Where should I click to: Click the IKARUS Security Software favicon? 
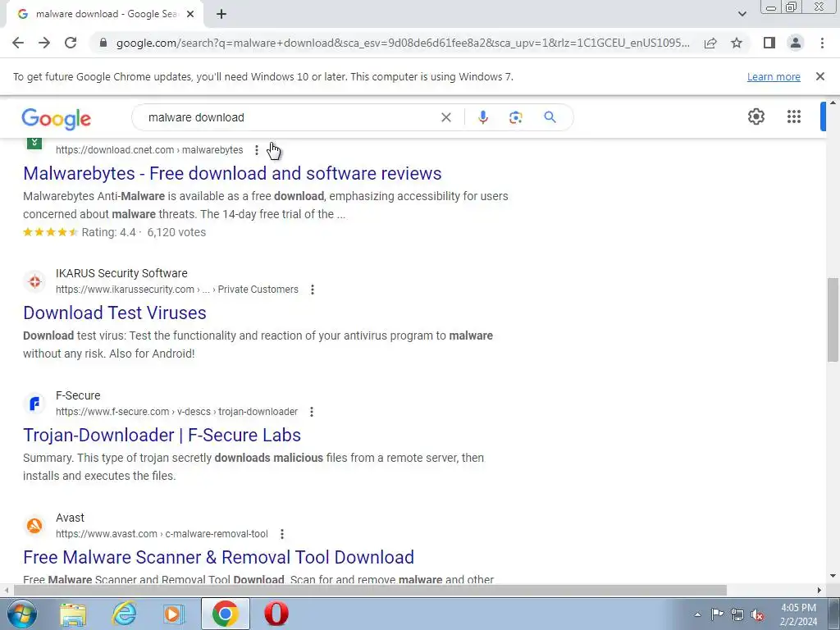34,281
